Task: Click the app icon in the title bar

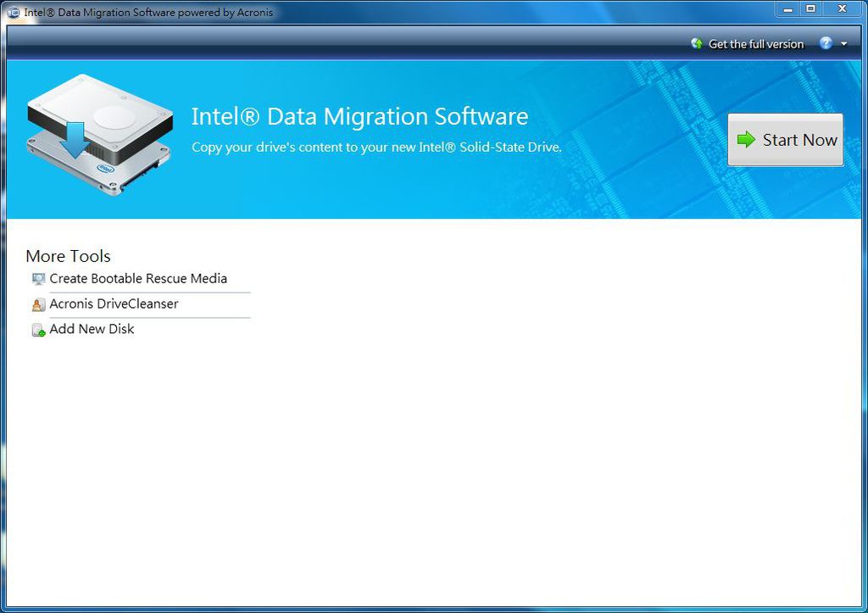Action: coord(14,12)
